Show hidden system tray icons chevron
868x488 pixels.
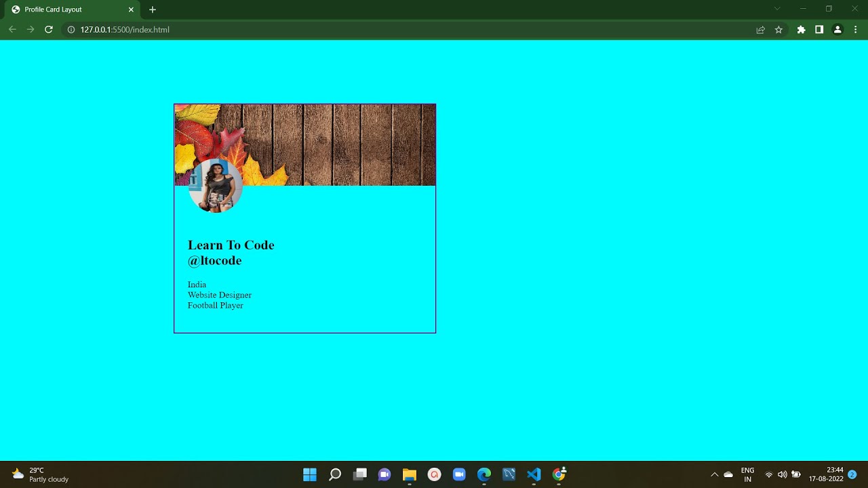click(x=714, y=474)
